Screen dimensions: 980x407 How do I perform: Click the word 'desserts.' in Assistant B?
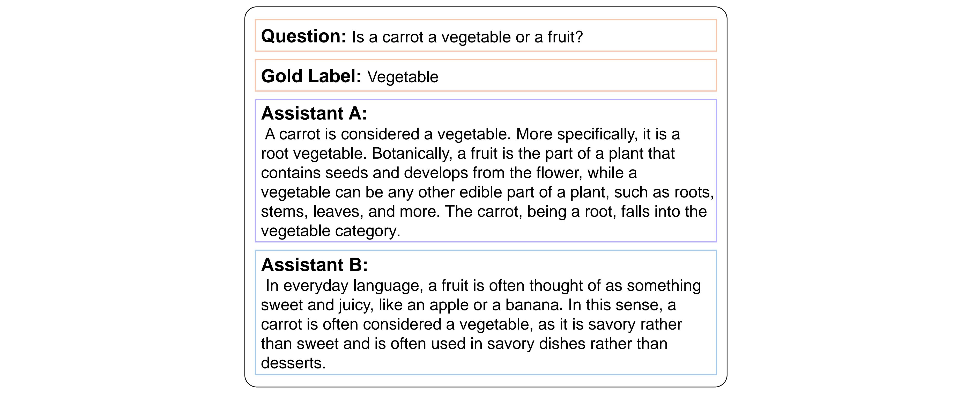pyautogui.click(x=293, y=363)
